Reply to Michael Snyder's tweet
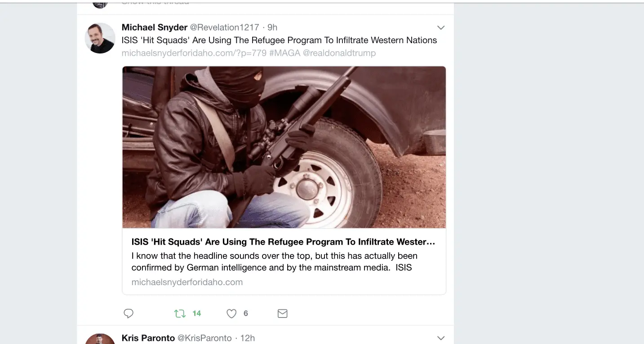Screen dimensions: 644x344 (x=129, y=313)
